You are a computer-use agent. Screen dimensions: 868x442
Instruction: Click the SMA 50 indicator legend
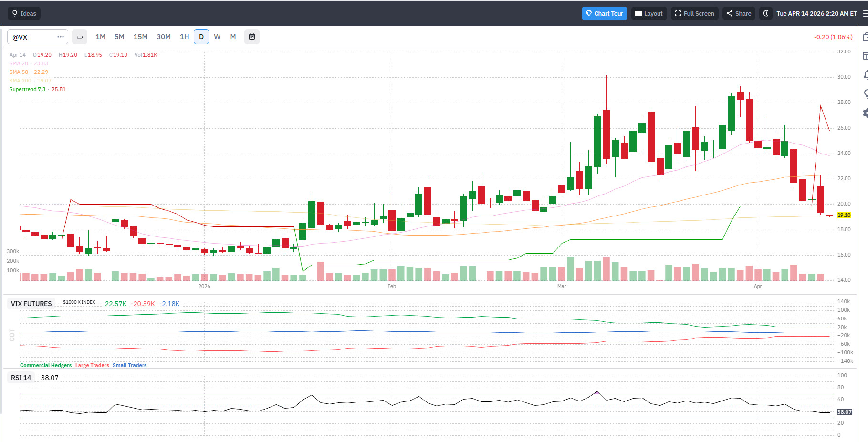pos(29,72)
